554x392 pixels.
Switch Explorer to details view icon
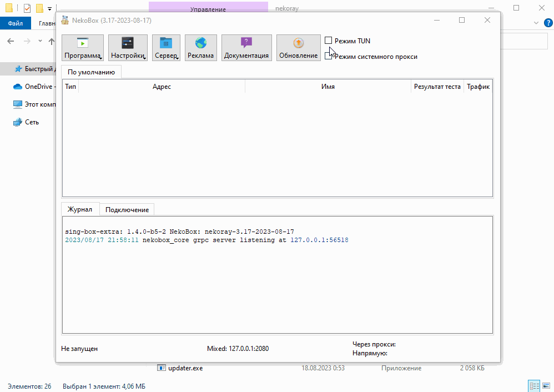[x=534, y=386]
